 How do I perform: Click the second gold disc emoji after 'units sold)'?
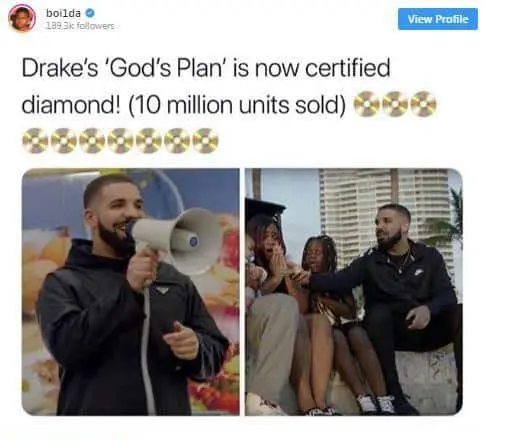395,104
